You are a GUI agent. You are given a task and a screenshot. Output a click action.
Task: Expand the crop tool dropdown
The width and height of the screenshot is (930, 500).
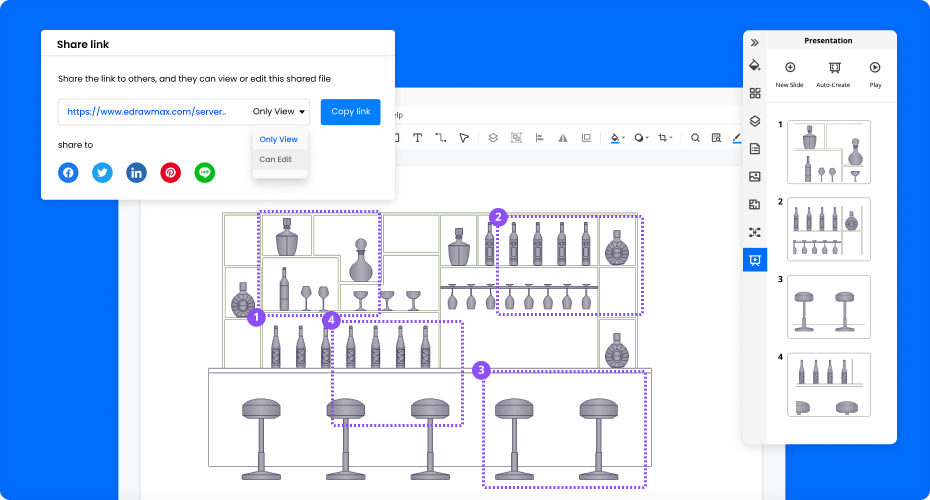click(x=672, y=138)
